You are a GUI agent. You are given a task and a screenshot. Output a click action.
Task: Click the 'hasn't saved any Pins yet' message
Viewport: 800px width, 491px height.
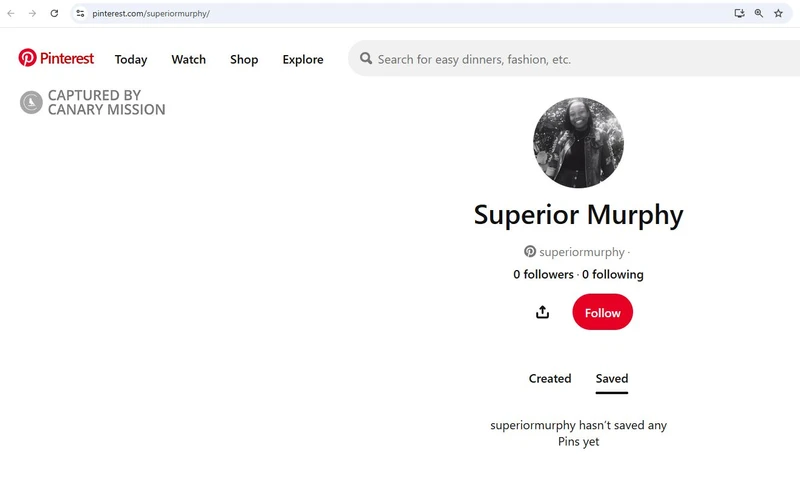pos(578,433)
